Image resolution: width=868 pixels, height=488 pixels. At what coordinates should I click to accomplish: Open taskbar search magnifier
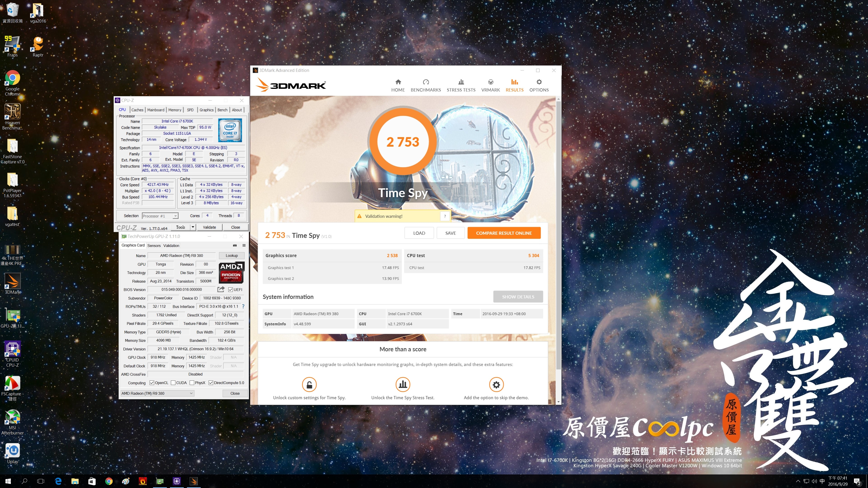coord(24,481)
